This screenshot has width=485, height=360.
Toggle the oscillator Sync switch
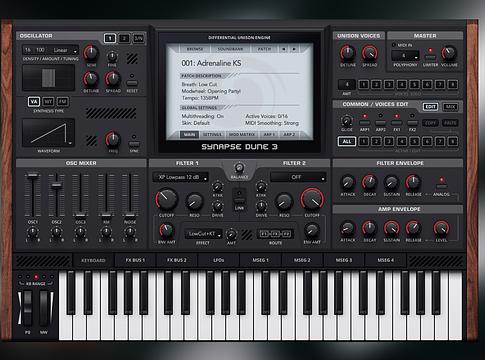pos(134,144)
